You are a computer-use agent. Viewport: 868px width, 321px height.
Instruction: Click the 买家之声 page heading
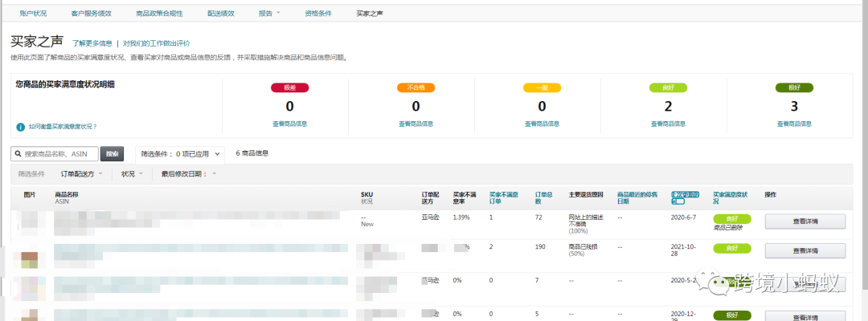point(37,42)
